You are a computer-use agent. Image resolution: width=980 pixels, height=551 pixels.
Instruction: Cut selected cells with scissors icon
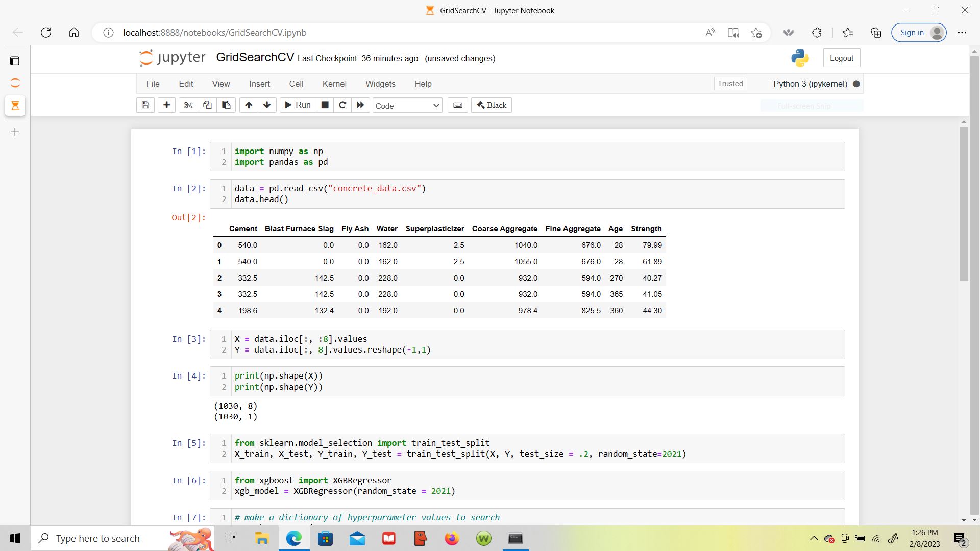[x=188, y=105]
